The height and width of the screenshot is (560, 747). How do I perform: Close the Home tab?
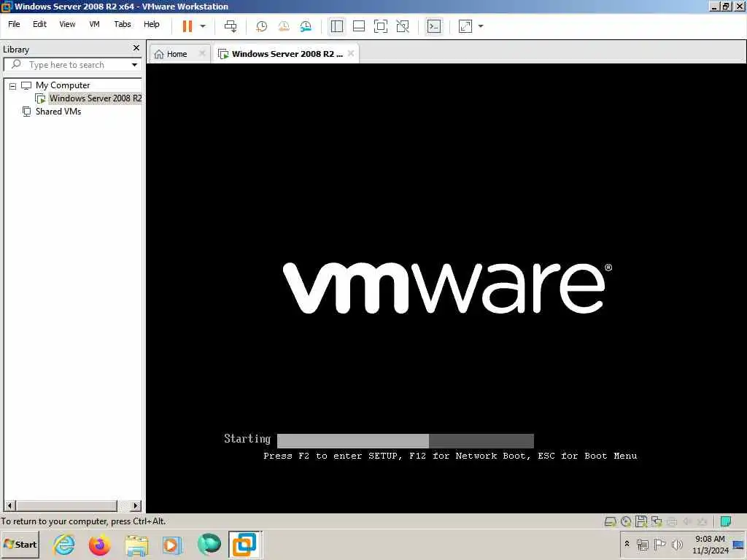(x=202, y=53)
